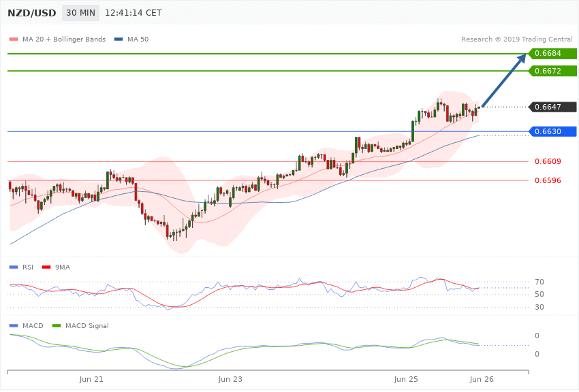The height and width of the screenshot is (392, 579).
Task: Click the Jun 25 date axis label
Action: click(x=406, y=380)
